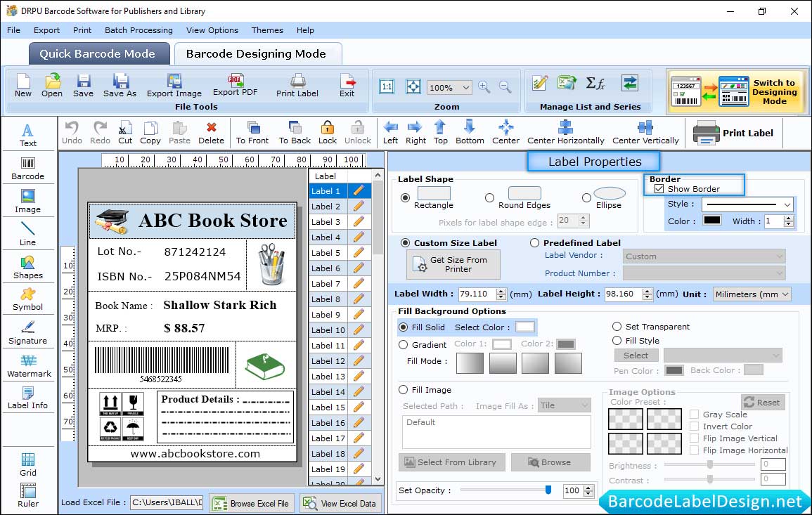Choose Set Transparent background option
This screenshot has height=515, width=812.
[617, 327]
